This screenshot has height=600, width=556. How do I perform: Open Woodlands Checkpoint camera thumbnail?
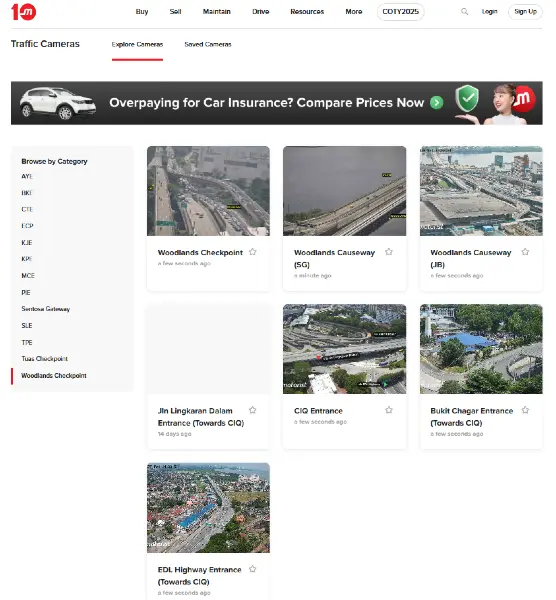click(208, 191)
